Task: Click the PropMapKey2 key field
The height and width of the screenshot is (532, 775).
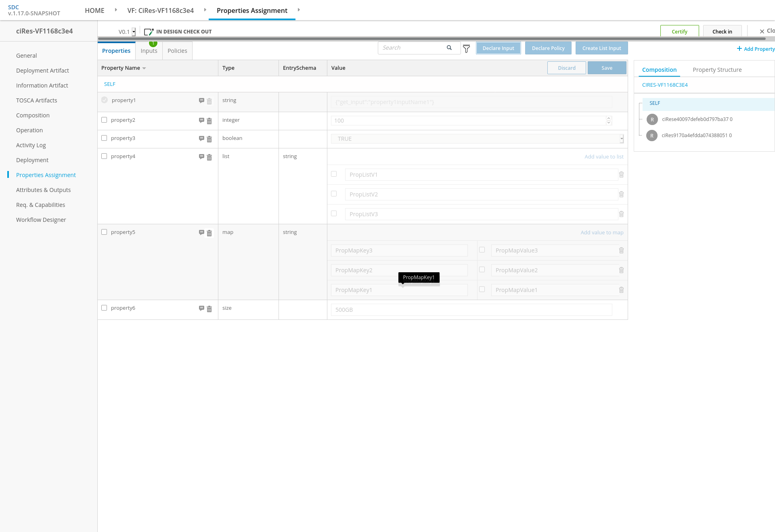Action: (x=399, y=270)
